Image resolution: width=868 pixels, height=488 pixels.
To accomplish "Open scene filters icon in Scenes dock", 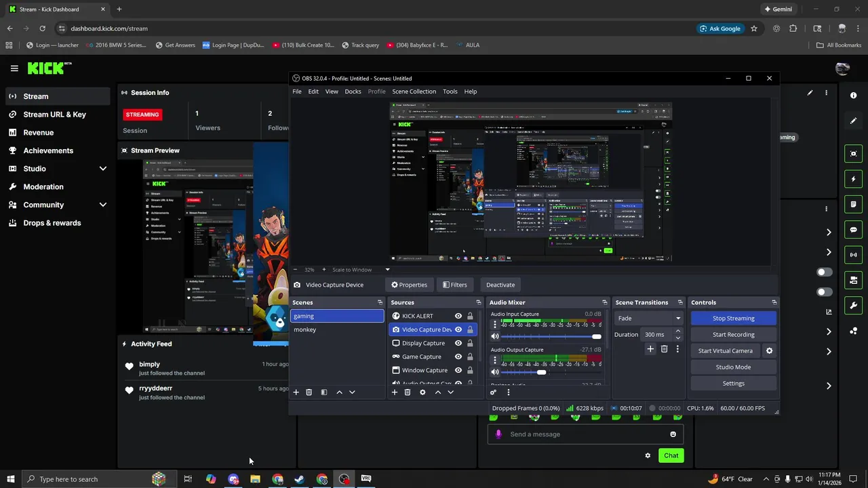I will click(324, 392).
